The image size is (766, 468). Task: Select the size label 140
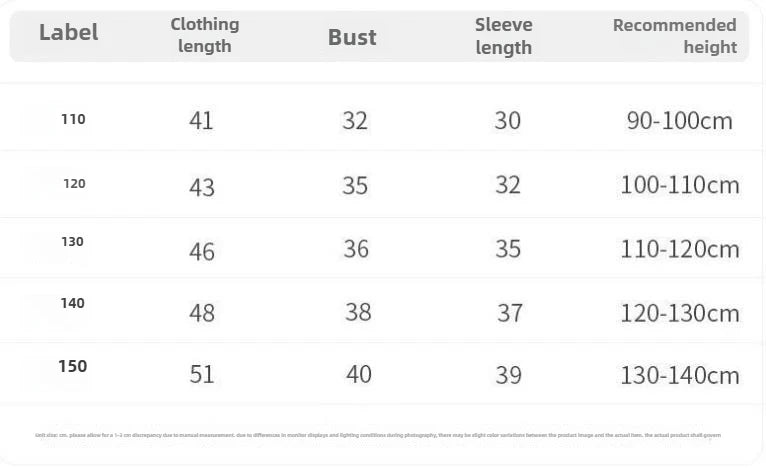[x=73, y=303]
